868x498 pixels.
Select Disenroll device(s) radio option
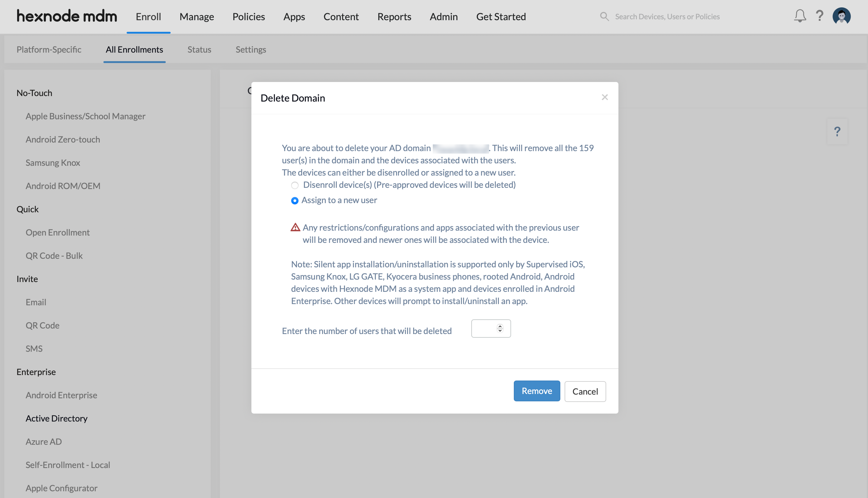pyautogui.click(x=295, y=185)
